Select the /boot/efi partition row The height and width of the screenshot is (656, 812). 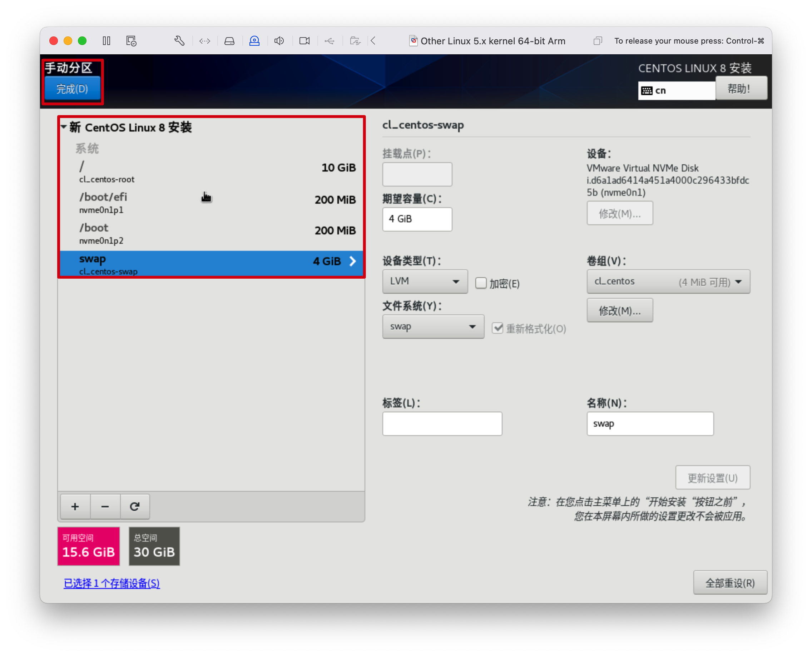[211, 203]
